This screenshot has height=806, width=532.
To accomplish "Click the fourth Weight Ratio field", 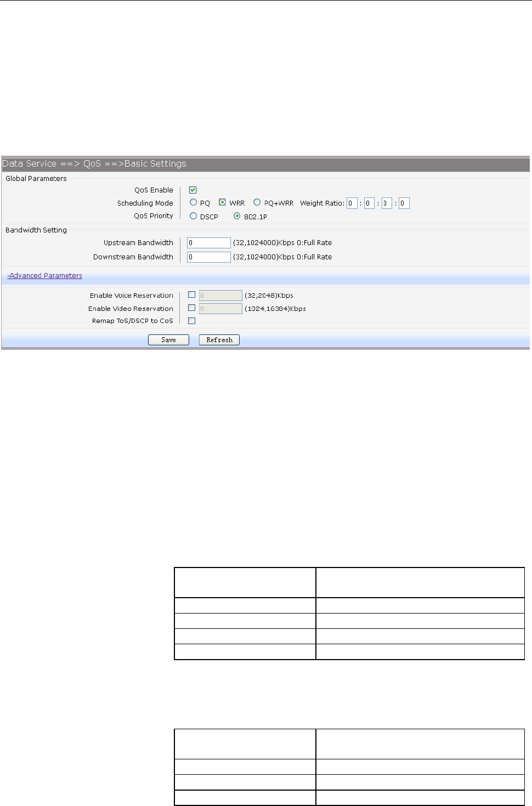I will click(404, 203).
